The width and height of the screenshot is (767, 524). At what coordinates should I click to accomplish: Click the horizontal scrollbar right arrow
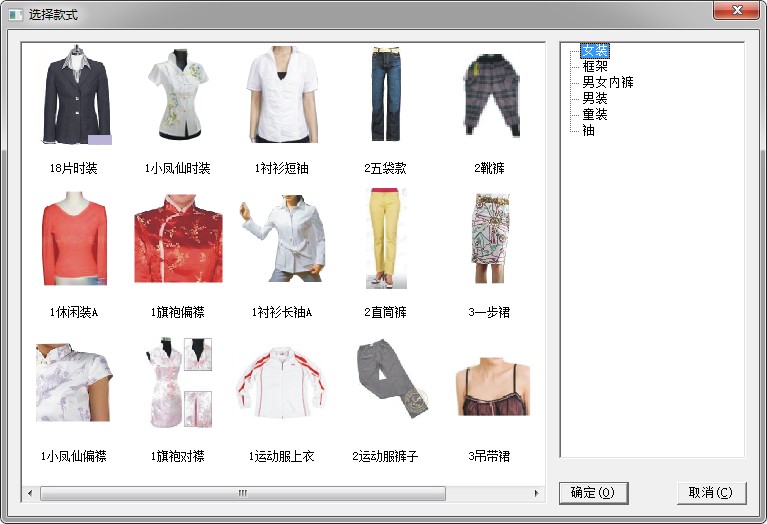tap(537, 493)
